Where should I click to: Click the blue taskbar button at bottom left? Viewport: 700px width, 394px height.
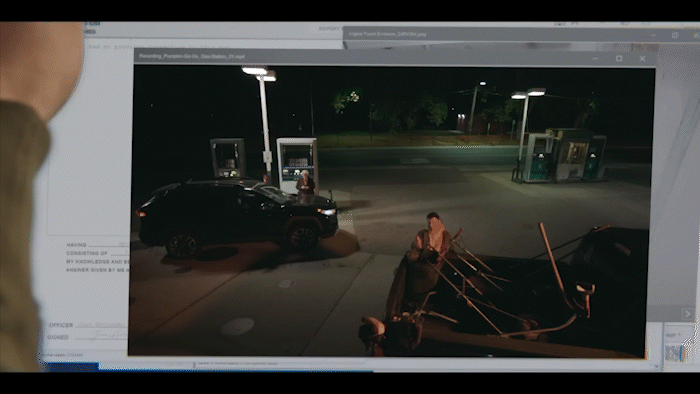point(71,367)
